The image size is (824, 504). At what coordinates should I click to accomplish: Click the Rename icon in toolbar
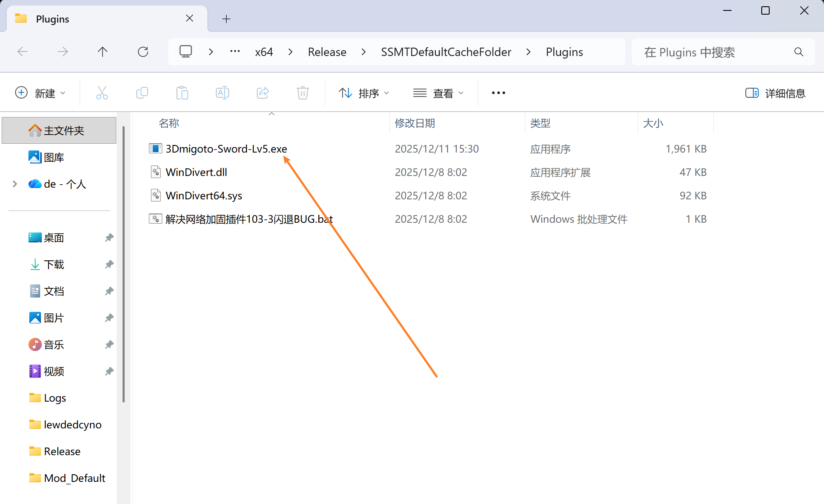tap(223, 93)
